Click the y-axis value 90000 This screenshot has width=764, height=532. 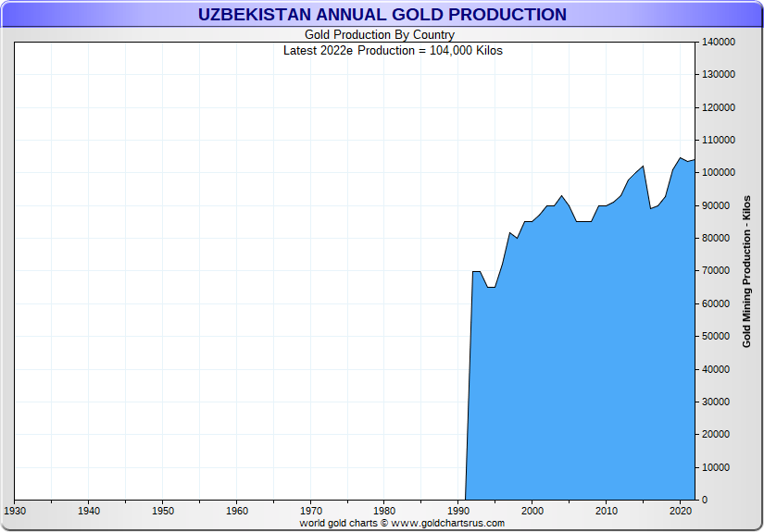(x=716, y=206)
